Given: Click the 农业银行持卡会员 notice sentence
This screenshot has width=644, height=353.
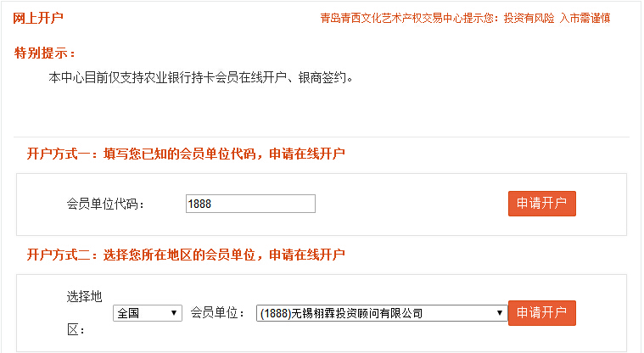Looking at the screenshot, I should [200, 78].
